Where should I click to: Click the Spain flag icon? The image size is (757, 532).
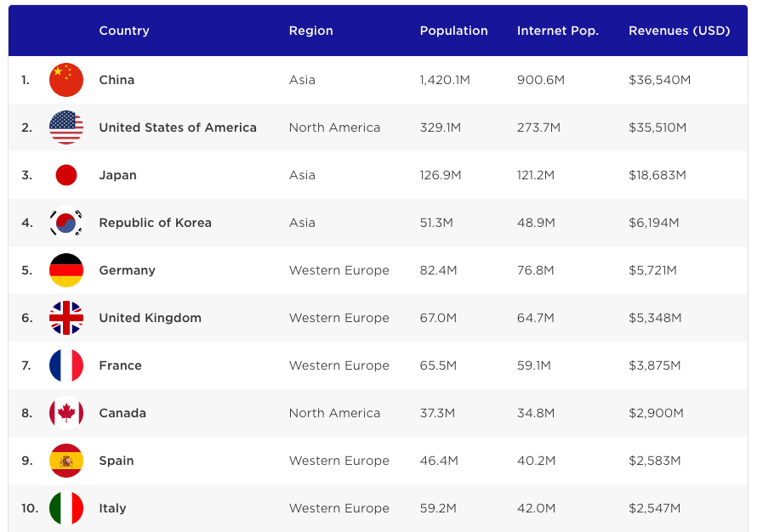[x=65, y=461]
